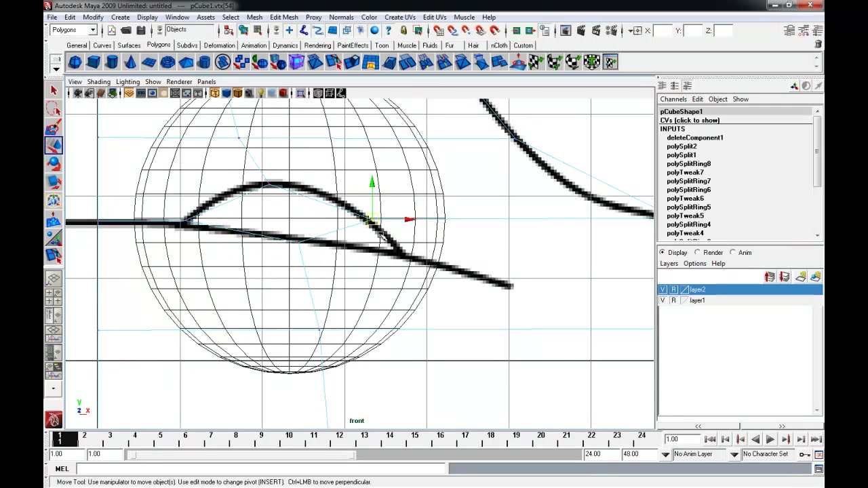Viewport: 868px width, 488px height.
Task: Open the Normals menu
Action: click(x=341, y=17)
